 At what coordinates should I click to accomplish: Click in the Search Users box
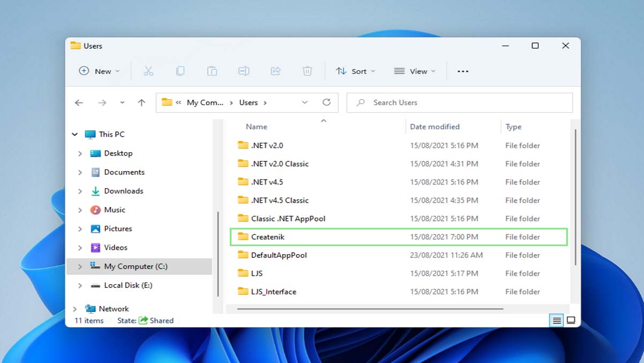coord(460,102)
